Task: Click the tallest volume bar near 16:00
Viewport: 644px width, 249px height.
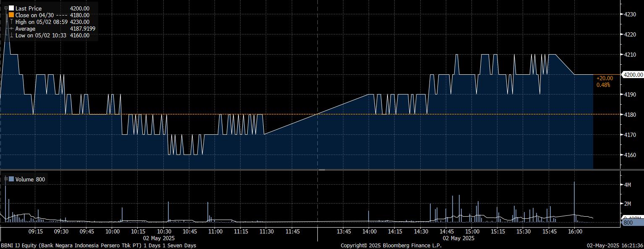Action: coord(574,202)
